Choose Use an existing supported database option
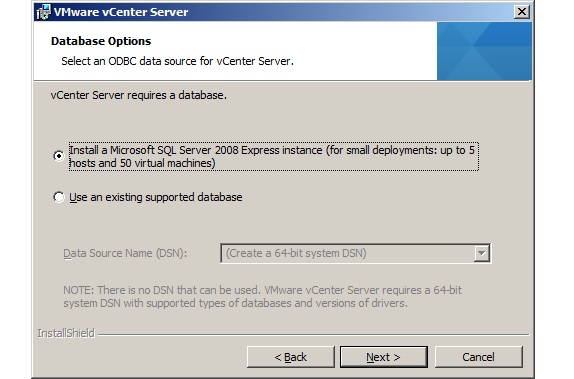Viewport: 574px width, 379px height. coord(58,197)
